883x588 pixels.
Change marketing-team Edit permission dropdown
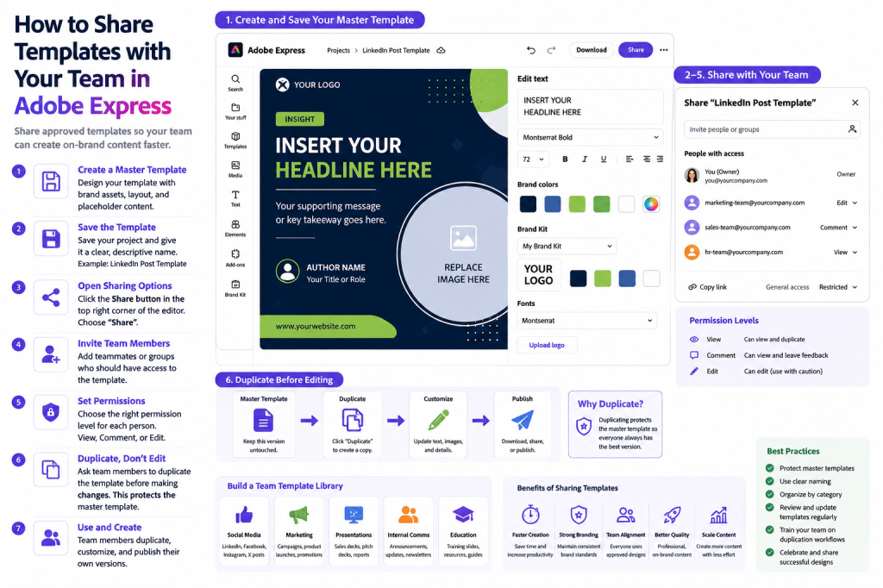(x=847, y=203)
